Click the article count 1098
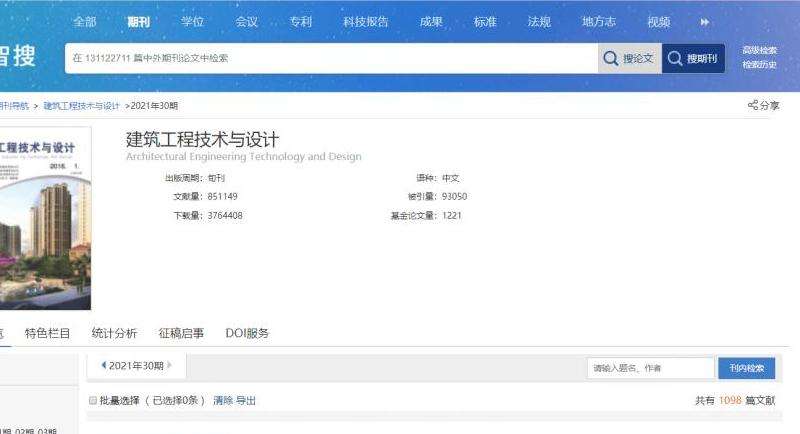This screenshot has height=434, width=800. 730,400
